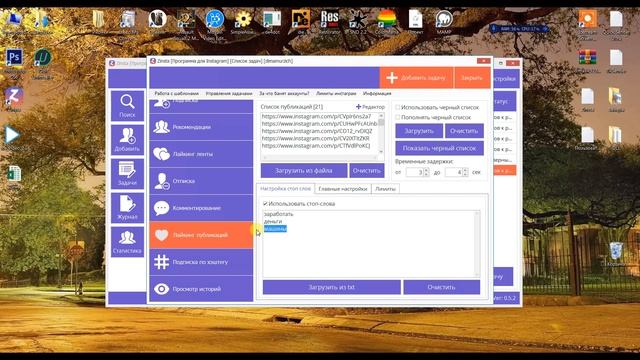Open the WinRAR archive on desktop

pos(587,58)
